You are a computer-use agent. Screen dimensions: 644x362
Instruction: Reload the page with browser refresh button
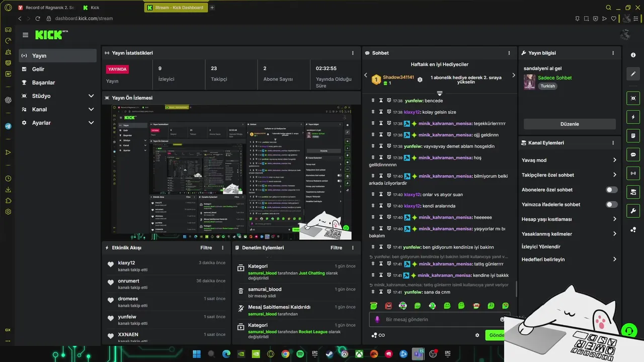[38, 19]
